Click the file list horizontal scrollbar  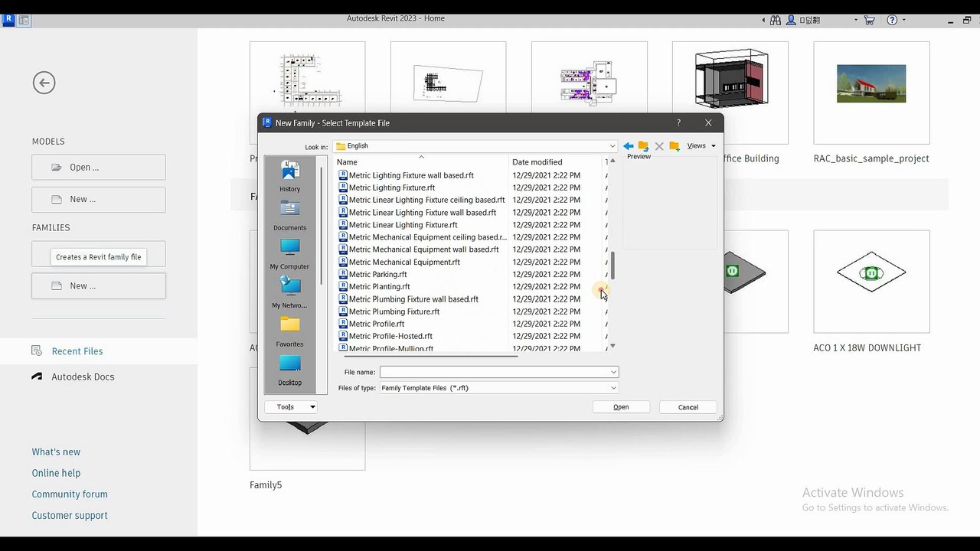click(x=430, y=356)
